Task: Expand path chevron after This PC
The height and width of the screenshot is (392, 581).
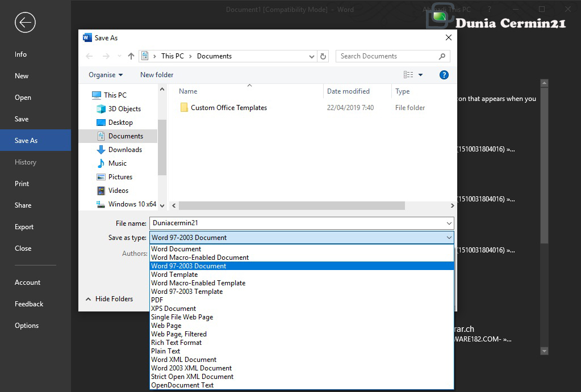Action: 190,56
